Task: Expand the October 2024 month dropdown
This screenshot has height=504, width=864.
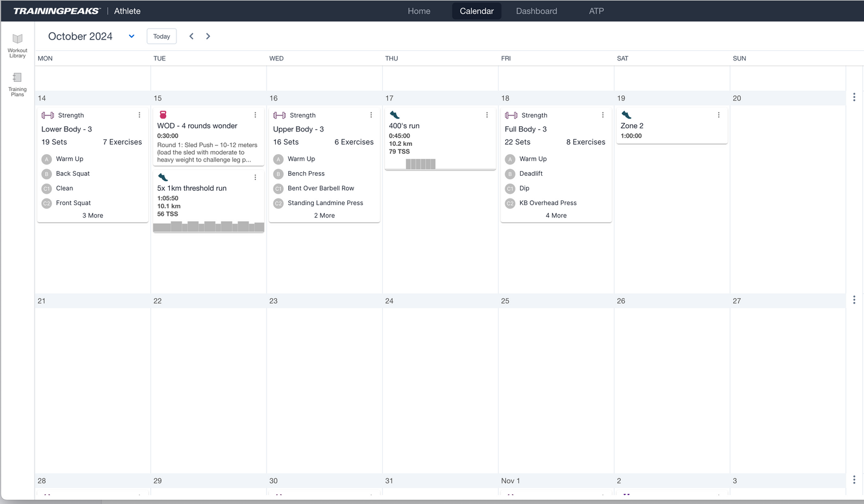Action: tap(132, 36)
